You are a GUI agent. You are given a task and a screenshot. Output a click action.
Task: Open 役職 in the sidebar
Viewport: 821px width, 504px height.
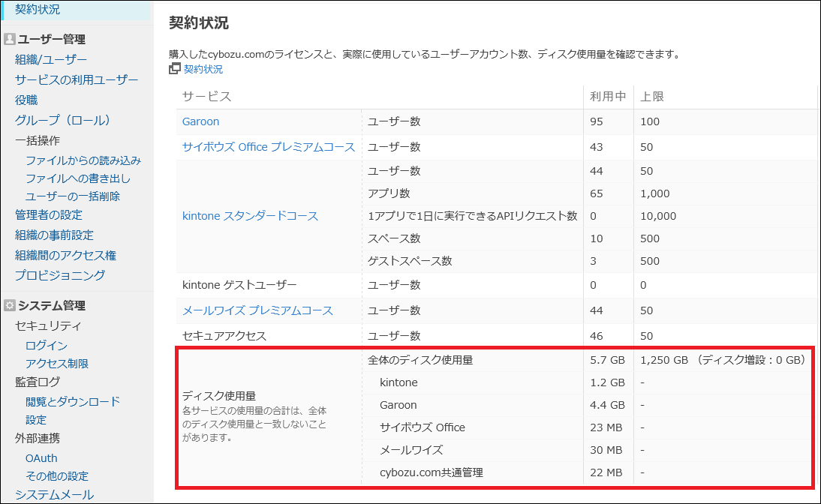[x=26, y=100]
